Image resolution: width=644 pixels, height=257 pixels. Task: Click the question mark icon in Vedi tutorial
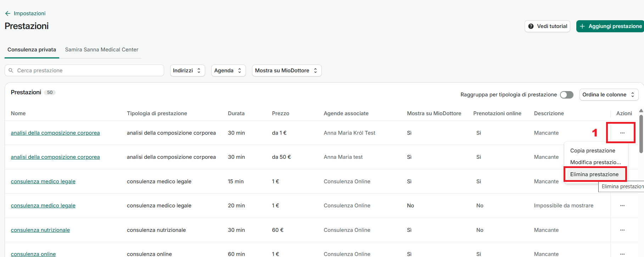pos(531,26)
